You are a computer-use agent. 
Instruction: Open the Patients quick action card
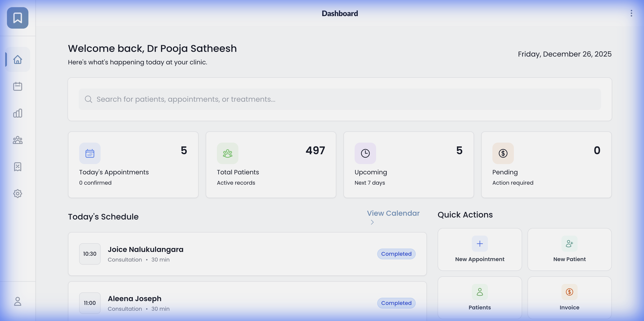[x=479, y=298]
